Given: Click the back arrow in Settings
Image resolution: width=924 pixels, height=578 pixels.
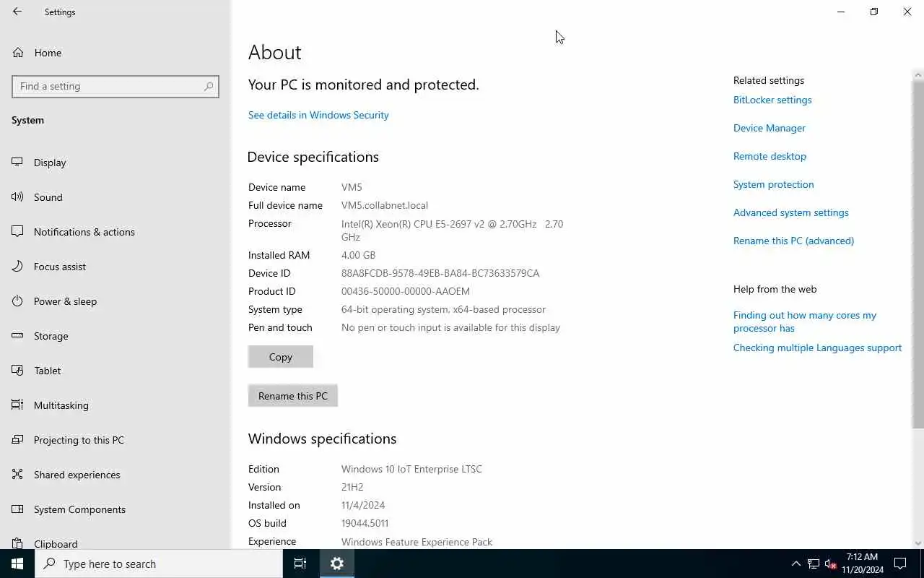Looking at the screenshot, I should coord(17,12).
